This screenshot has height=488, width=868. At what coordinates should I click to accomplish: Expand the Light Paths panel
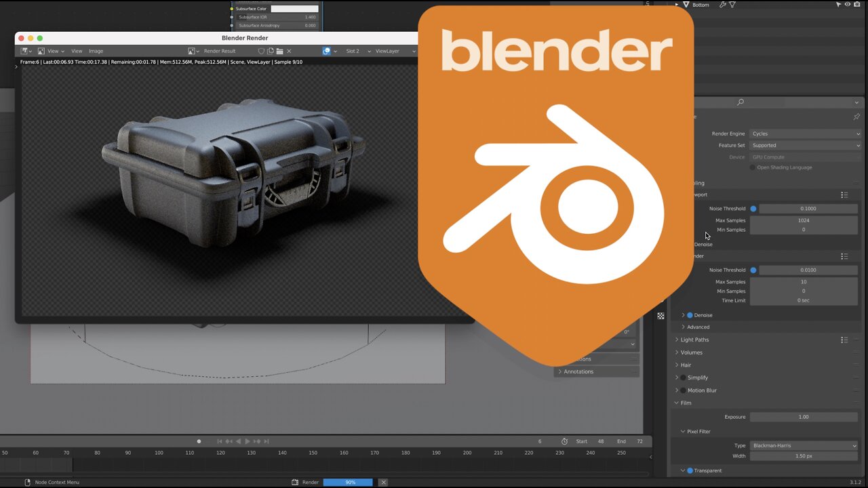pos(677,340)
